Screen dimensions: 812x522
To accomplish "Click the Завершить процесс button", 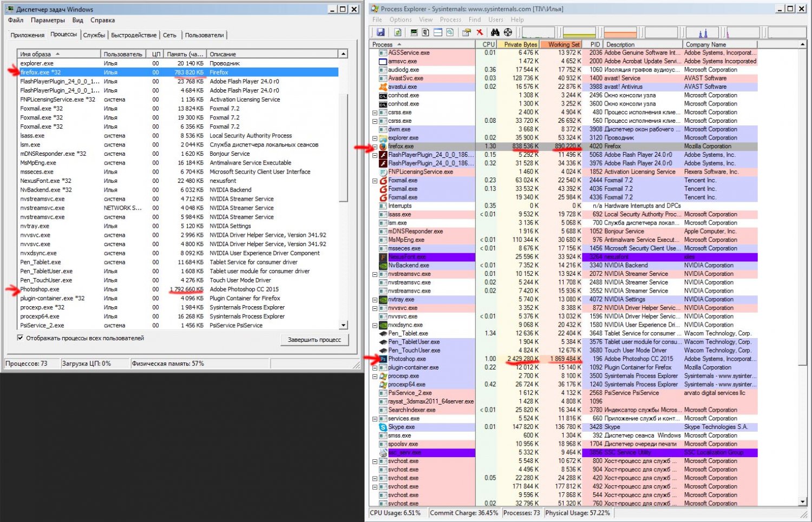I will tap(315, 340).
